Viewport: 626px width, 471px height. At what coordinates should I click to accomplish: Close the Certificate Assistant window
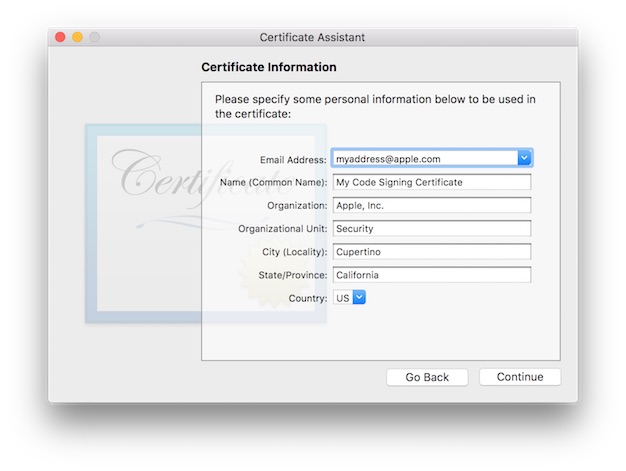click(x=60, y=37)
